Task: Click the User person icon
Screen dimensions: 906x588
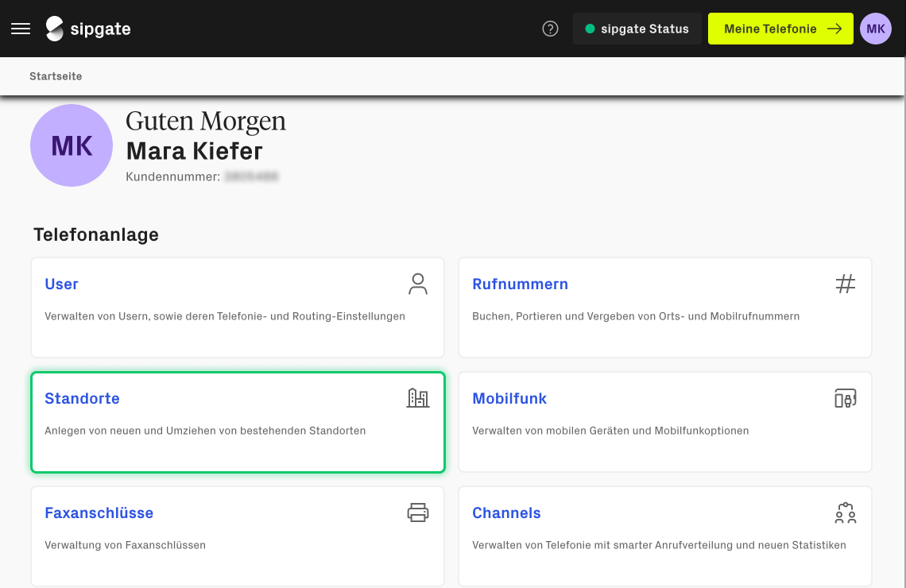Action: point(418,284)
